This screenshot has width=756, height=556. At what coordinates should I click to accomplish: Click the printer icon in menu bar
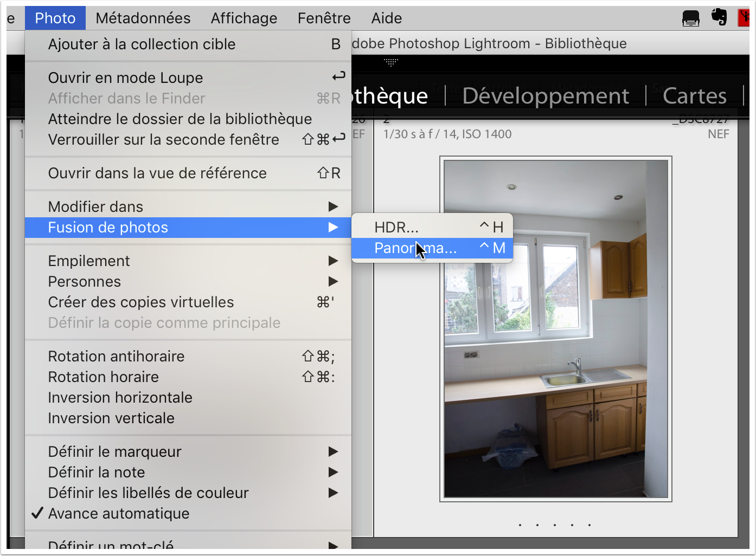tap(690, 18)
